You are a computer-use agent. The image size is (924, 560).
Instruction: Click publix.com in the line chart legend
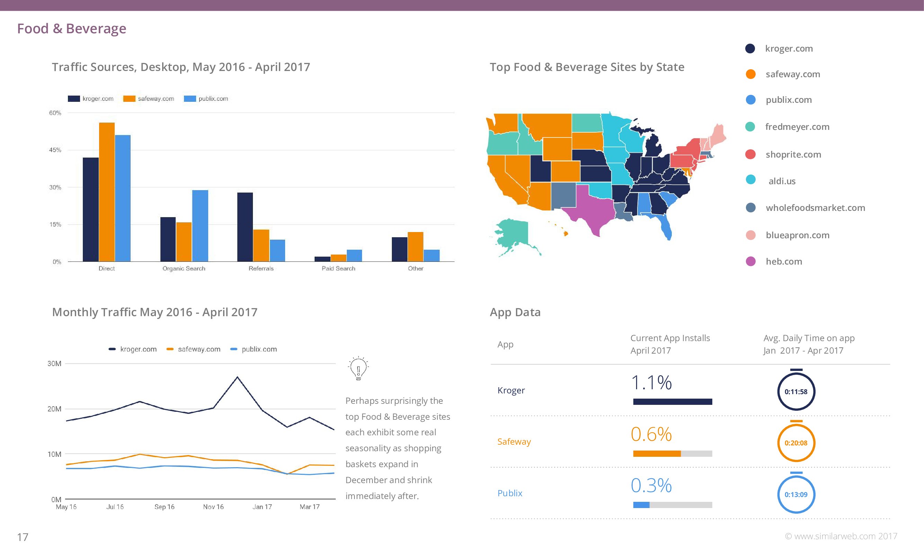point(259,349)
